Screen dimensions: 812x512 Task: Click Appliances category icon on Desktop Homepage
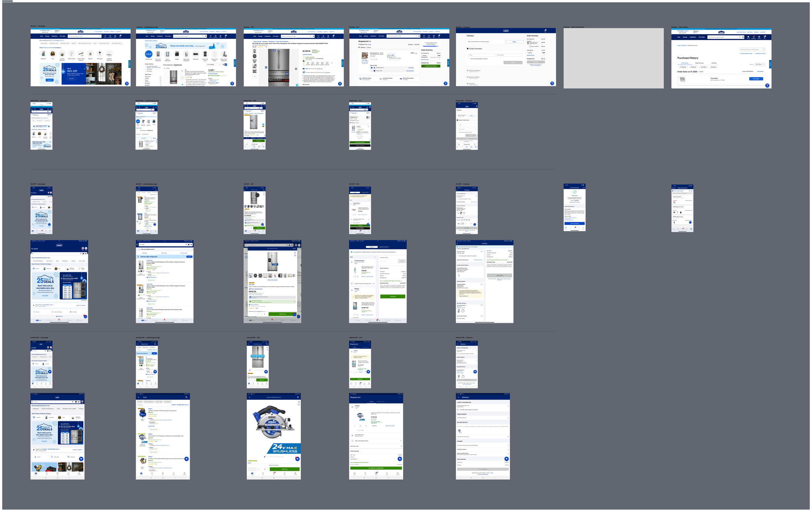pos(44,54)
